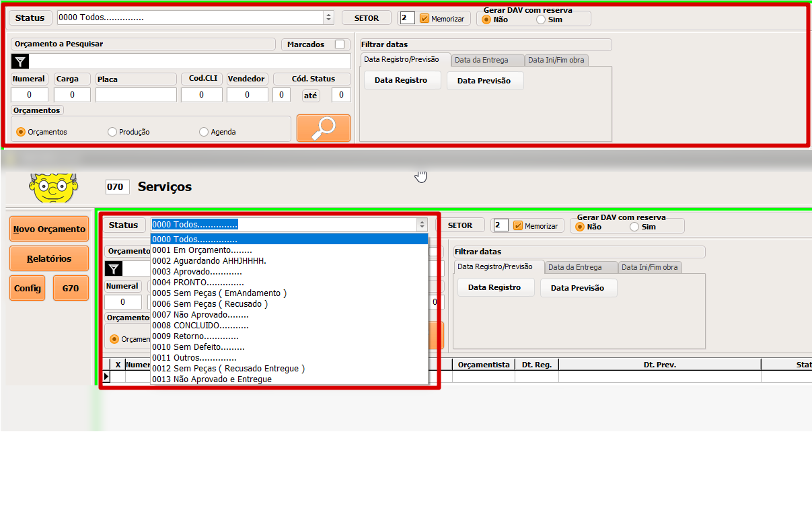Enable the Marcados checkbox
Image resolution: width=812 pixels, height=512 pixels.
(340, 44)
